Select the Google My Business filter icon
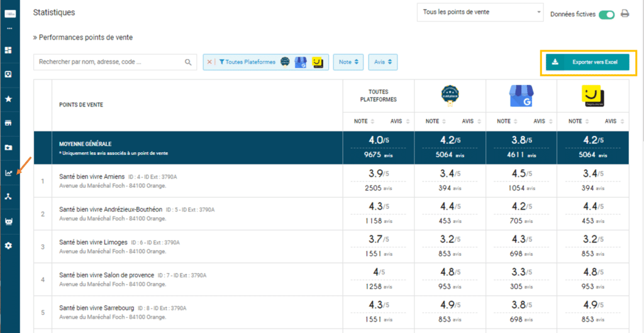 pyautogui.click(x=302, y=62)
